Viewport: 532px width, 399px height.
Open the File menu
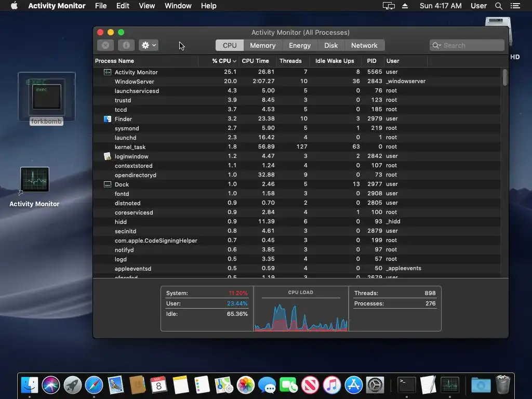pos(101,6)
